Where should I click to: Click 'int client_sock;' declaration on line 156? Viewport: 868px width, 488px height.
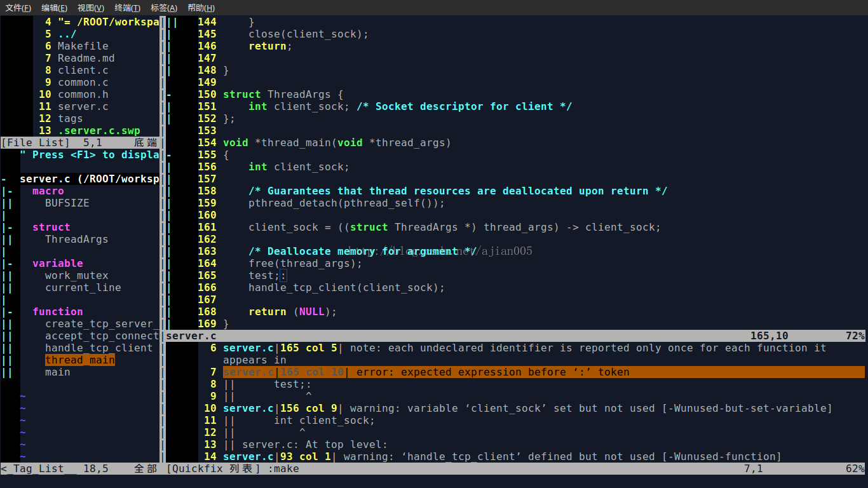299,167
